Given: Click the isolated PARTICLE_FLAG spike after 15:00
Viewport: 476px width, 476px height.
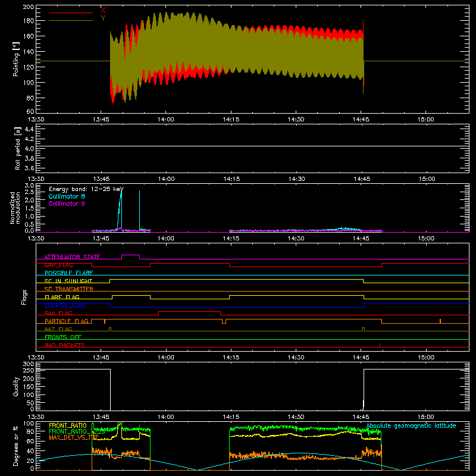Looking at the screenshot, I should [440, 321].
